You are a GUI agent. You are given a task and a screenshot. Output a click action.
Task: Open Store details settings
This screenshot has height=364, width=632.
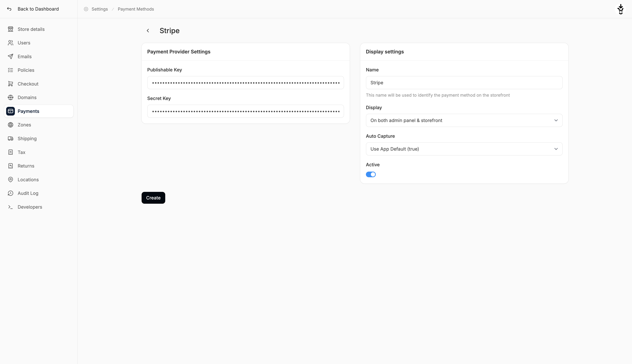pyautogui.click(x=39, y=29)
